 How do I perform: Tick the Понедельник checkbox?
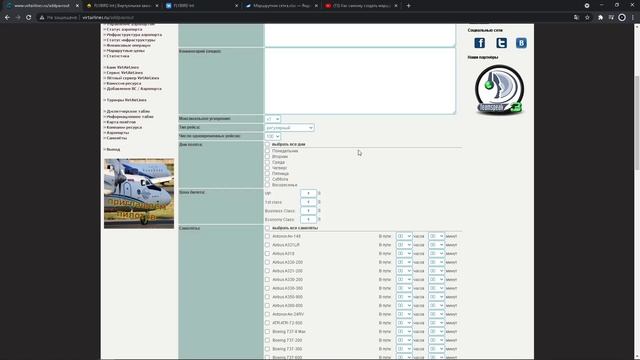[267, 151]
